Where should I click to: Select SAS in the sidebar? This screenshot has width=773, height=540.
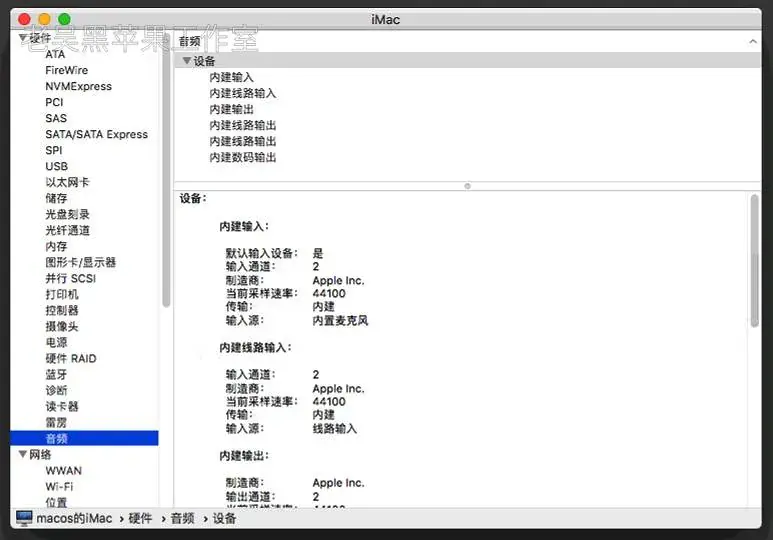coord(56,118)
